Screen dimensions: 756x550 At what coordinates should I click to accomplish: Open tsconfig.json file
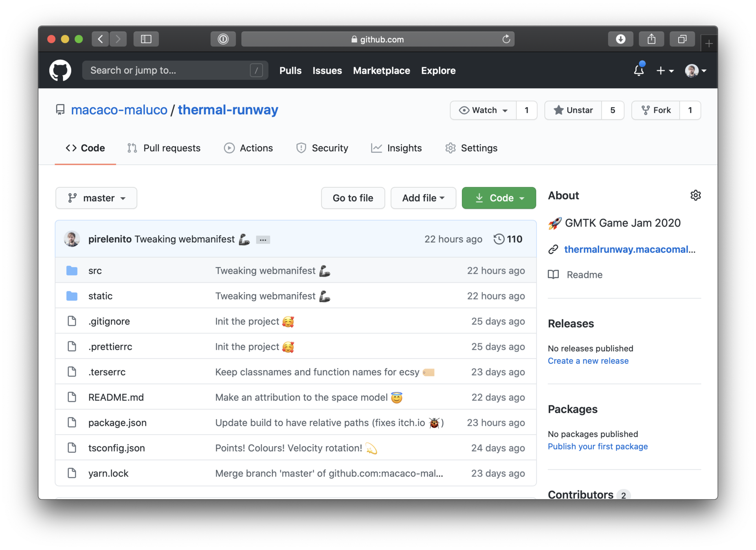tap(116, 448)
